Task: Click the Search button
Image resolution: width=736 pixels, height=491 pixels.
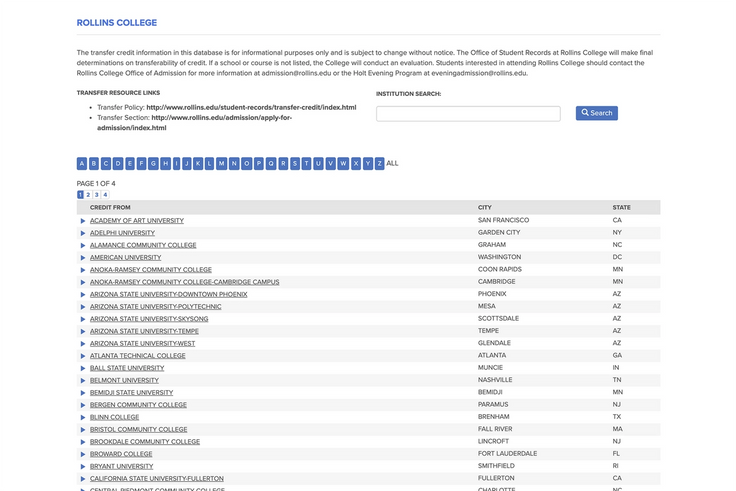Action: [x=597, y=113]
